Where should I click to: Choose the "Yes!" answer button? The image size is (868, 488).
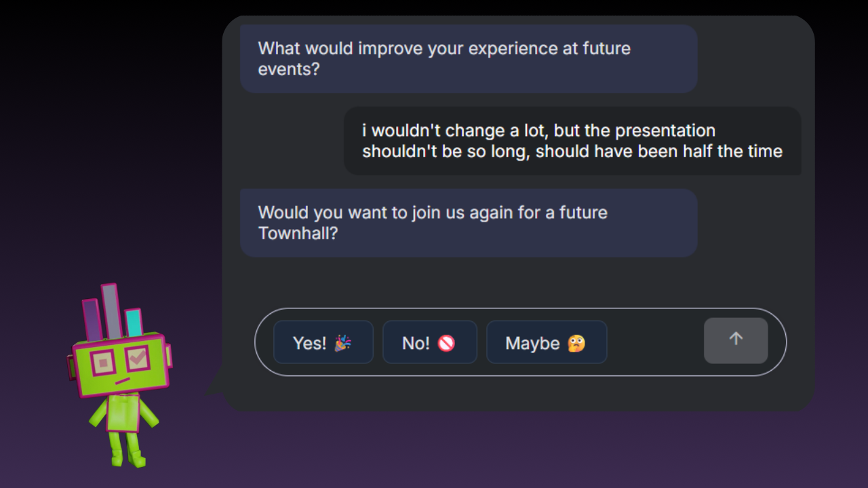click(323, 342)
